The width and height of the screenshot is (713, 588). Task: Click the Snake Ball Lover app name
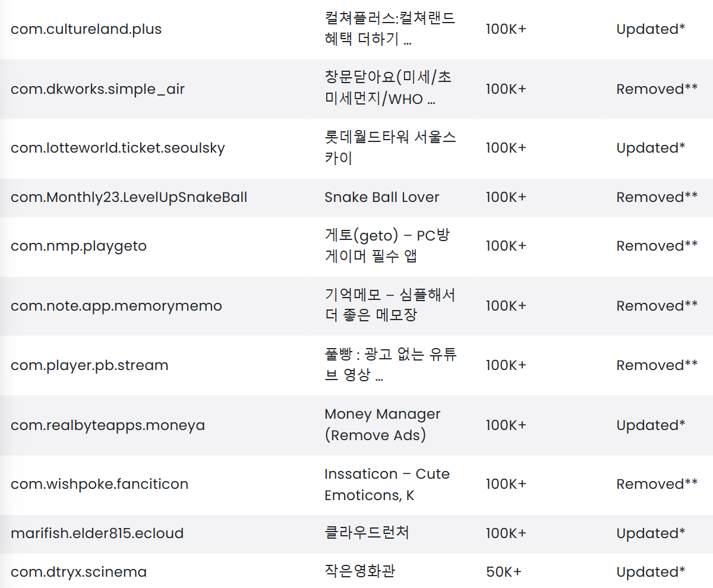[381, 197]
